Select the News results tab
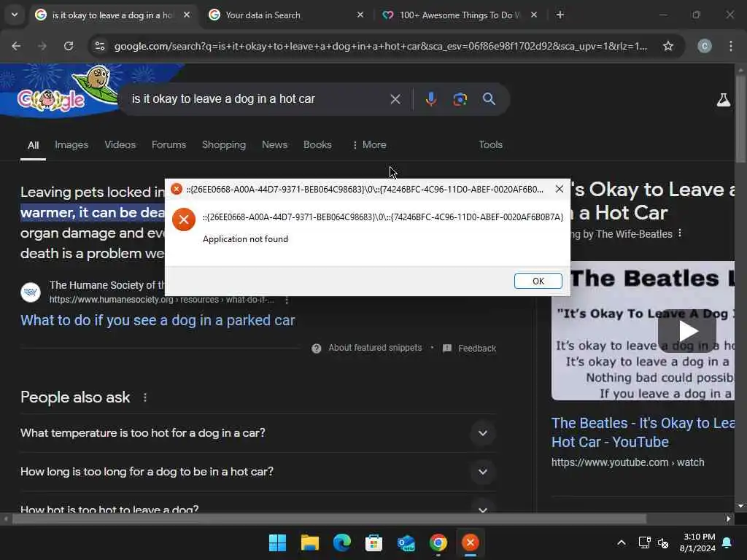 tap(274, 145)
